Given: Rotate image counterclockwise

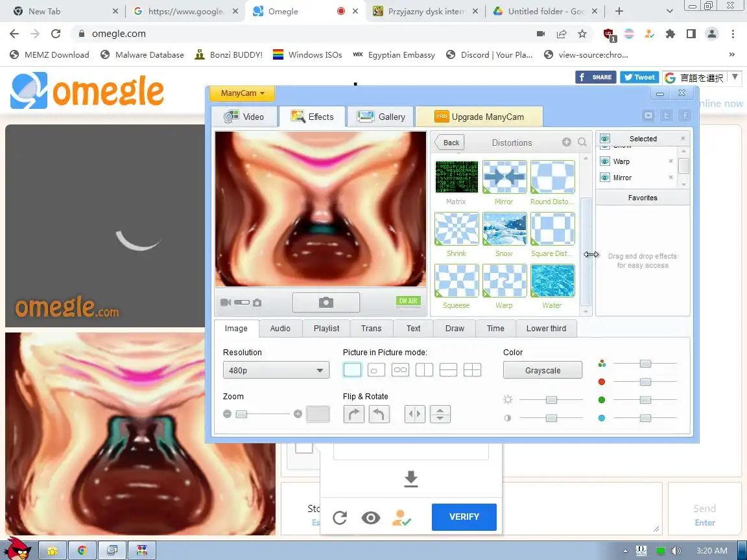Looking at the screenshot, I should point(379,414).
